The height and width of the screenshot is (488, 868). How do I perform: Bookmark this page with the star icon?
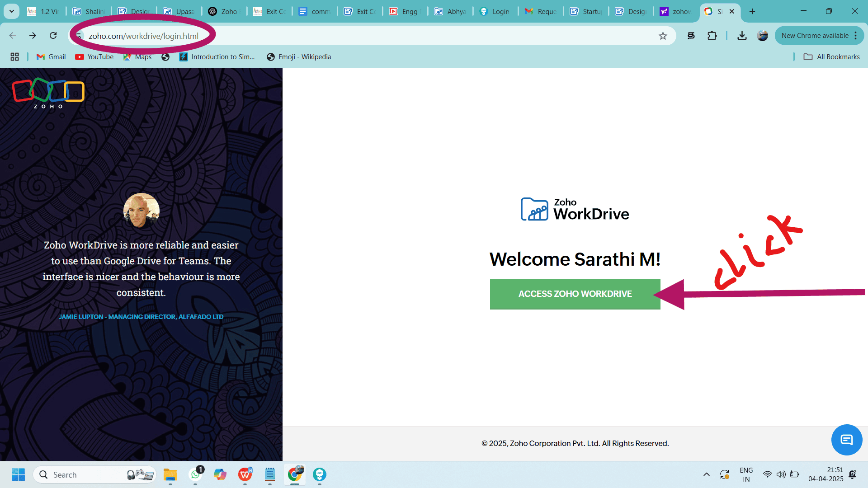pyautogui.click(x=663, y=36)
